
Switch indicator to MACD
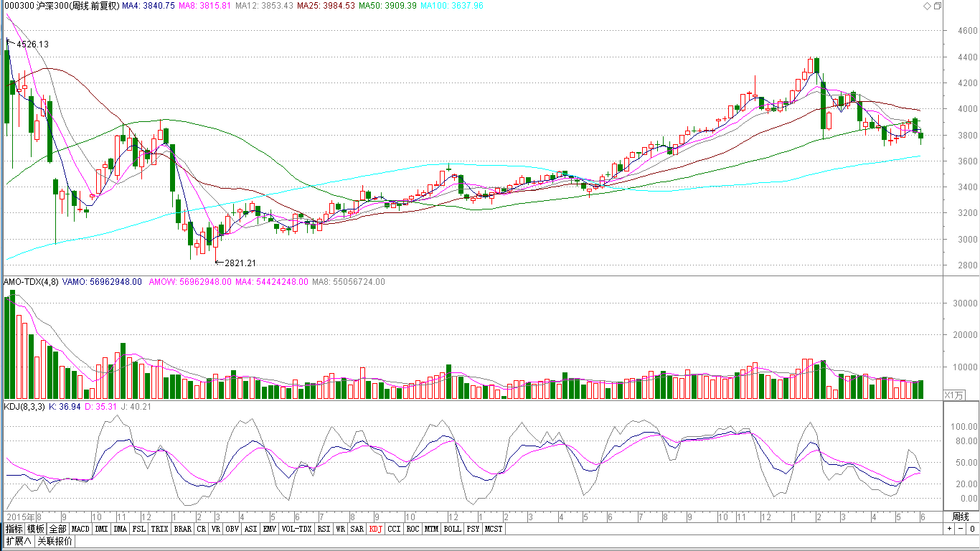pyautogui.click(x=80, y=529)
